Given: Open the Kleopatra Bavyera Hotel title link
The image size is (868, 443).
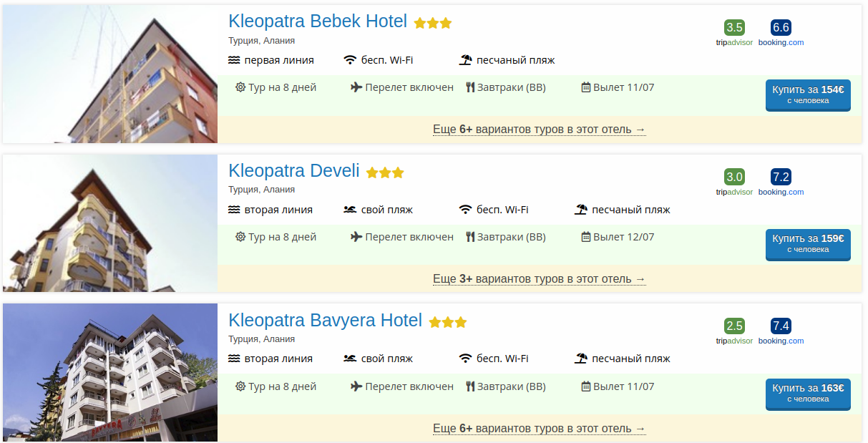Looking at the screenshot, I should tap(325, 320).
